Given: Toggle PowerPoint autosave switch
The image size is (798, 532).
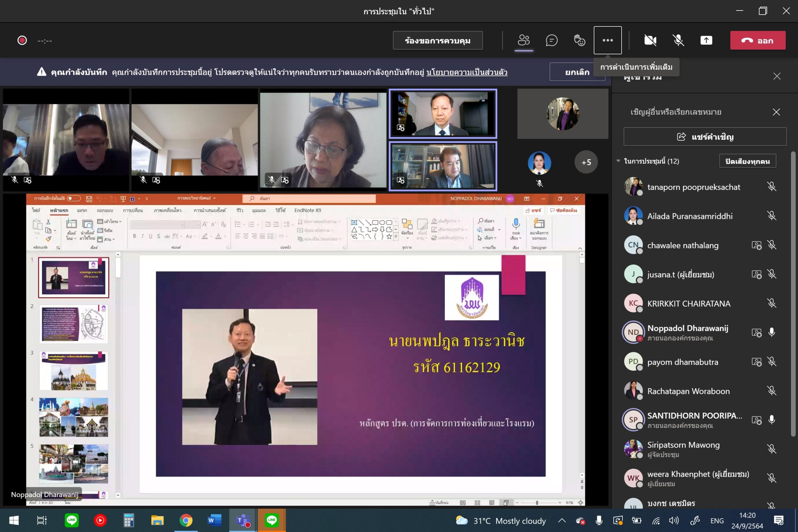Looking at the screenshot, I should [74, 199].
